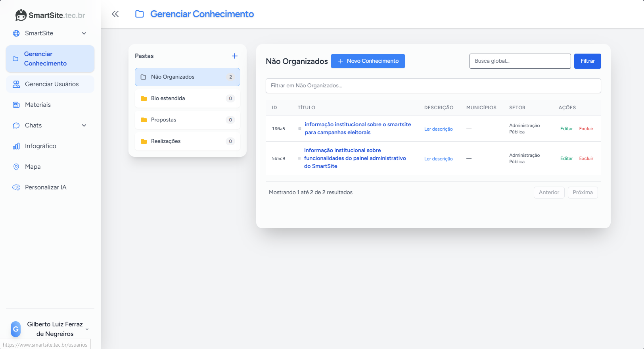The width and height of the screenshot is (644, 349).
Task: Add new folder with plus icon
Action: click(x=235, y=56)
